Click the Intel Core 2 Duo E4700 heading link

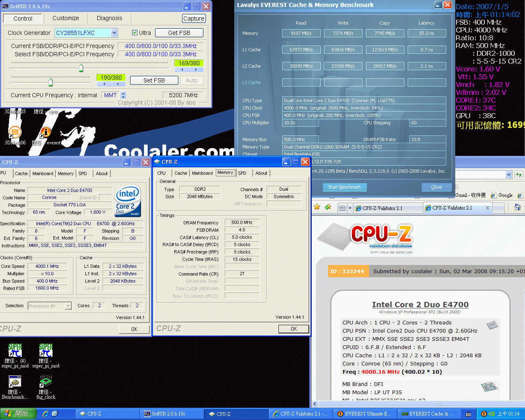click(x=420, y=304)
